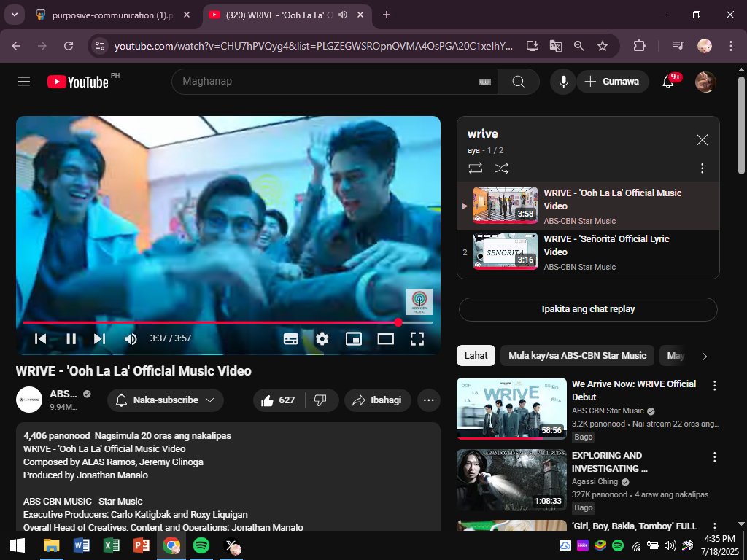The image size is (747, 560).
Task: Open Chrome three-dot menu
Action: click(x=731, y=46)
